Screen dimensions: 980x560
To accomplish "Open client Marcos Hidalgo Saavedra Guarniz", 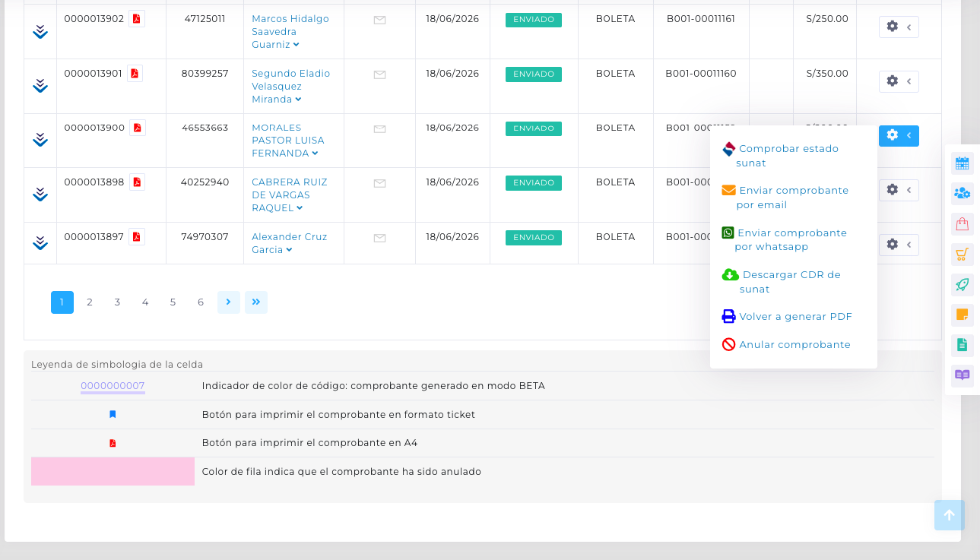I will 290,32.
